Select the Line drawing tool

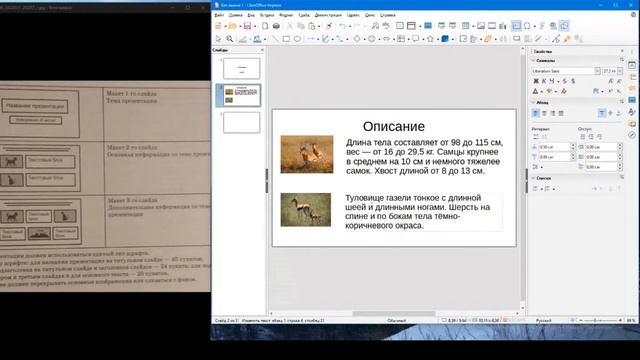(x=275, y=39)
